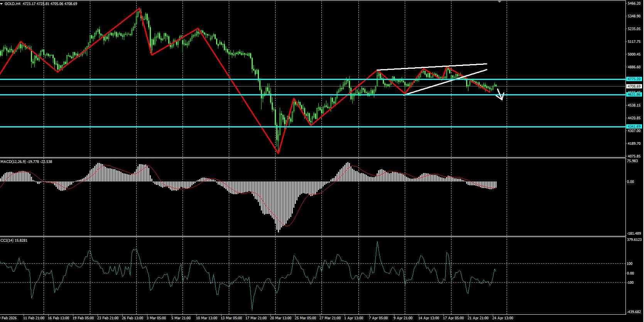Click the -439.682 CCI scale value
Viewport: 644px width, 322px height.
(x=635, y=312)
